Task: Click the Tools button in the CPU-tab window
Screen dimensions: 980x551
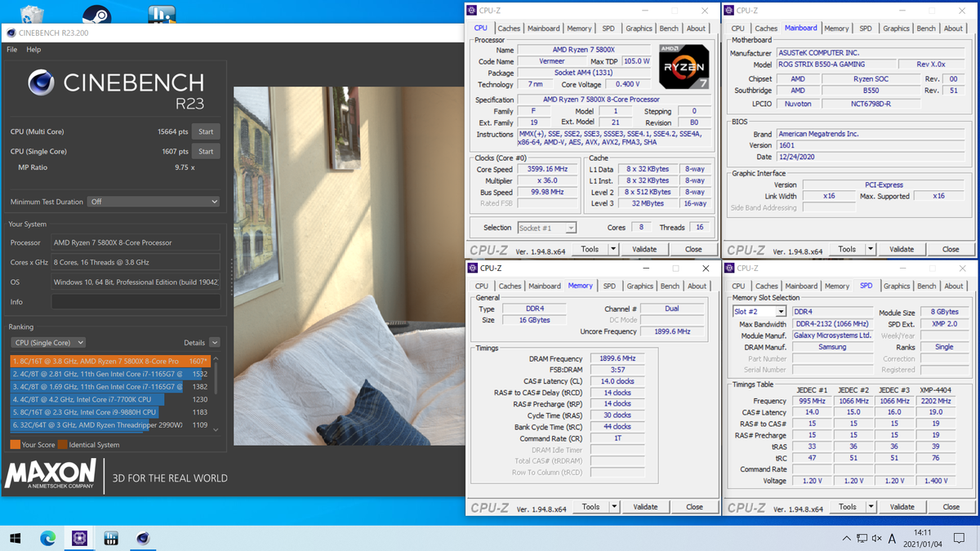Action: pyautogui.click(x=590, y=249)
